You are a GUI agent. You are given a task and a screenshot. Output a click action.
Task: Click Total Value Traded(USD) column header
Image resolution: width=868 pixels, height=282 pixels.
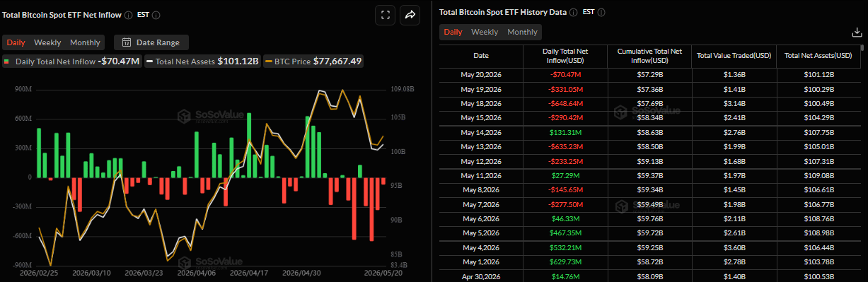[x=734, y=55]
